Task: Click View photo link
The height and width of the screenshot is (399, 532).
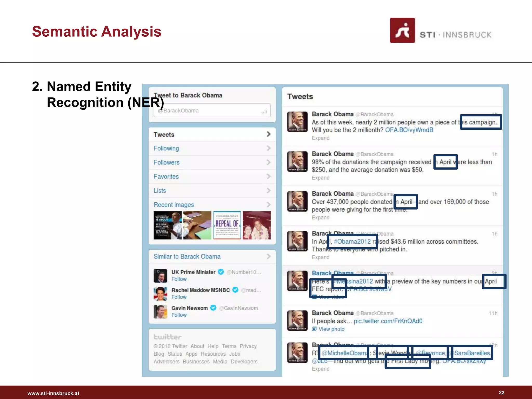Action: coord(331,329)
